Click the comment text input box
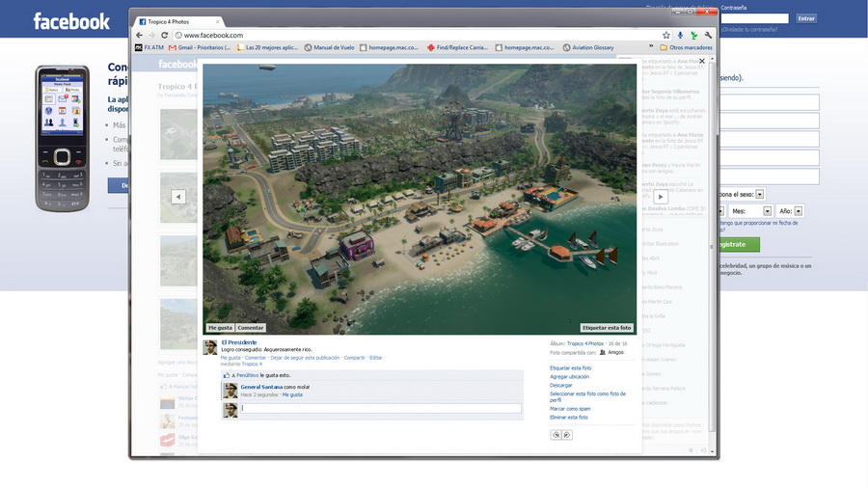Screen dimensions: 868x488 tap(381, 408)
